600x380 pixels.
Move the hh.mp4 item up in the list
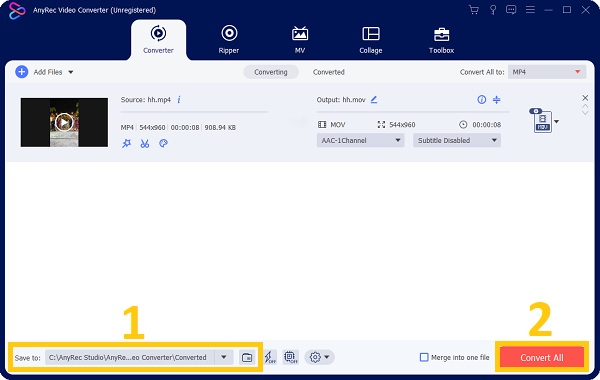(585, 106)
